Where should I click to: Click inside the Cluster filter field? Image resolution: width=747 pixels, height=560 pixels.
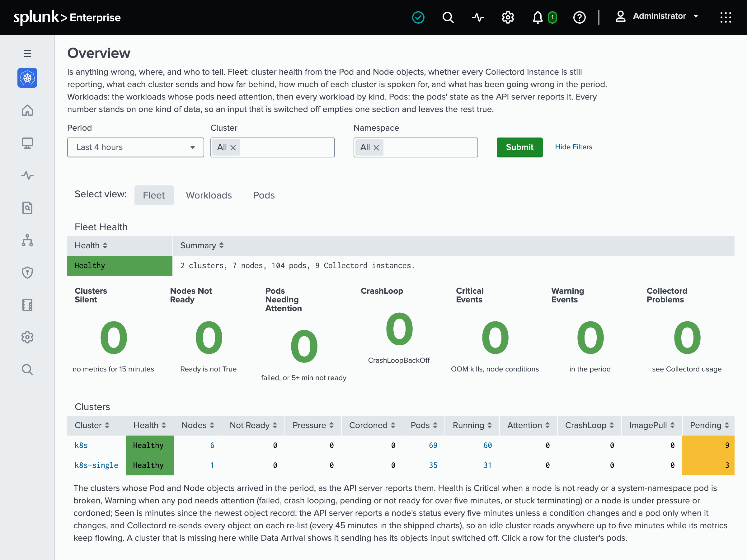273,147
